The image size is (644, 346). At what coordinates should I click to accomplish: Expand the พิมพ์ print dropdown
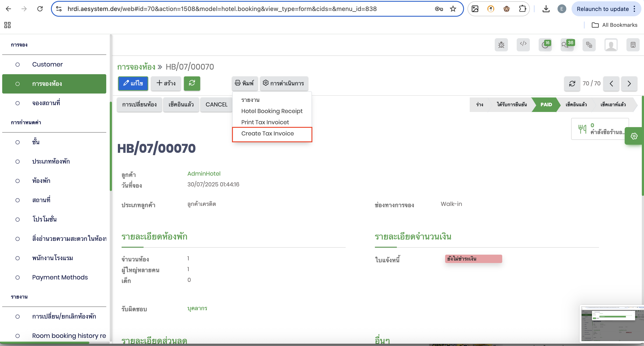pyautogui.click(x=244, y=83)
